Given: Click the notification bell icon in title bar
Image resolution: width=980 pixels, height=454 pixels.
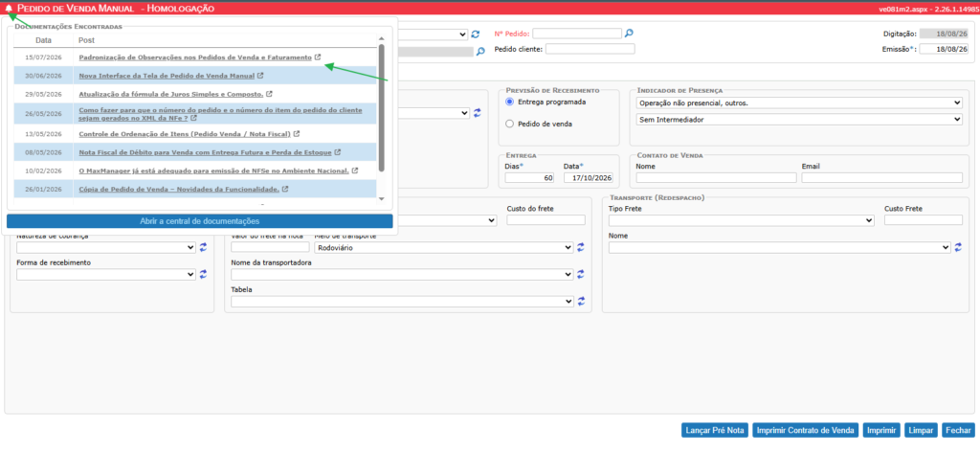Looking at the screenshot, I should click(x=9, y=9).
